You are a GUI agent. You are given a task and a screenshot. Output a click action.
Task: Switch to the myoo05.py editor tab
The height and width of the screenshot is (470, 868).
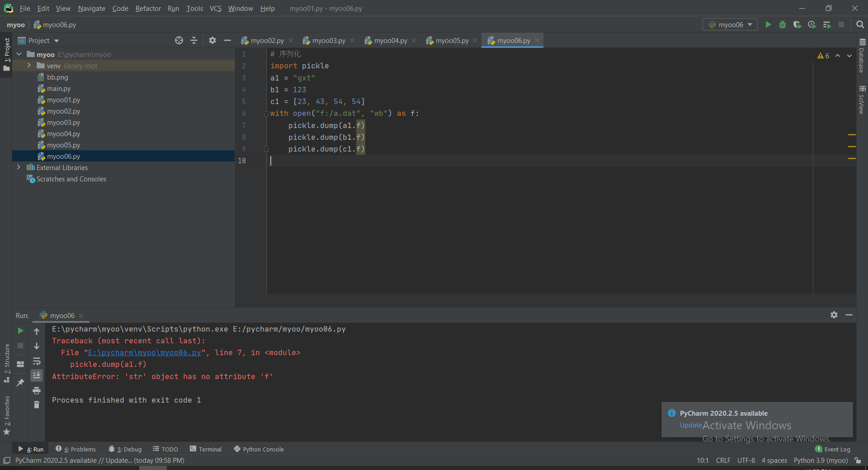[452, 40]
